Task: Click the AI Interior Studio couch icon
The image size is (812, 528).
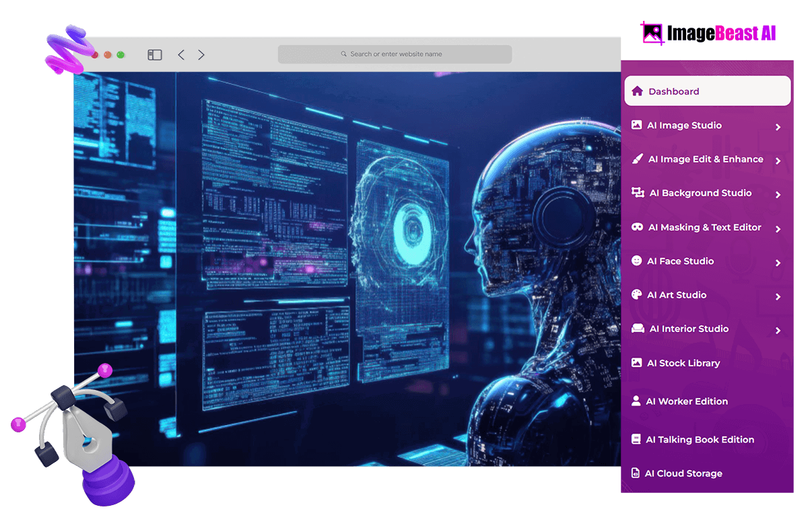Action: [638, 329]
